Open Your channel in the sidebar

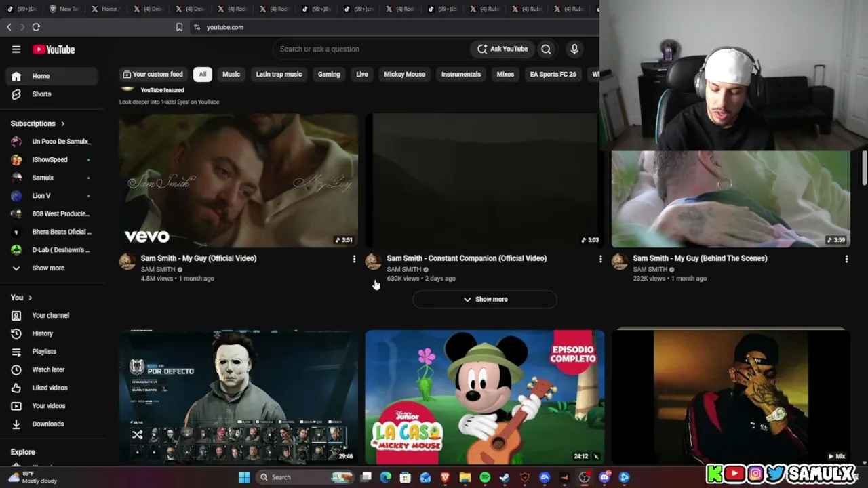tap(52, 316)
